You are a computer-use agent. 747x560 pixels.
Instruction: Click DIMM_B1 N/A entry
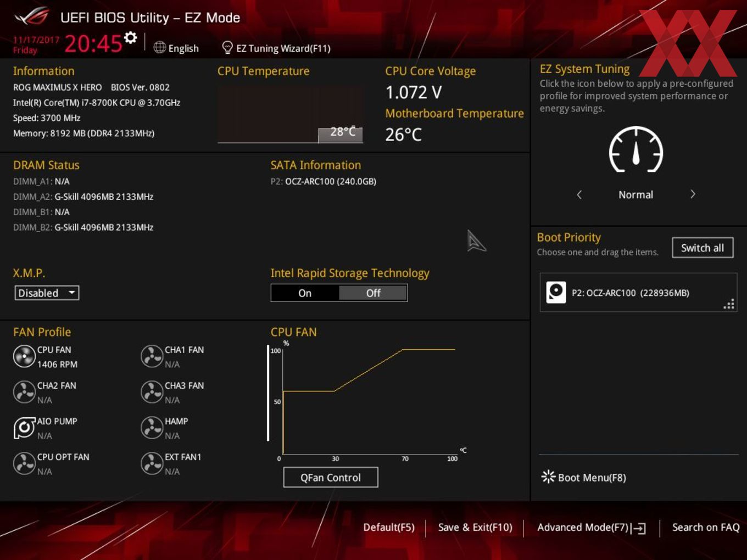(41, 212)
